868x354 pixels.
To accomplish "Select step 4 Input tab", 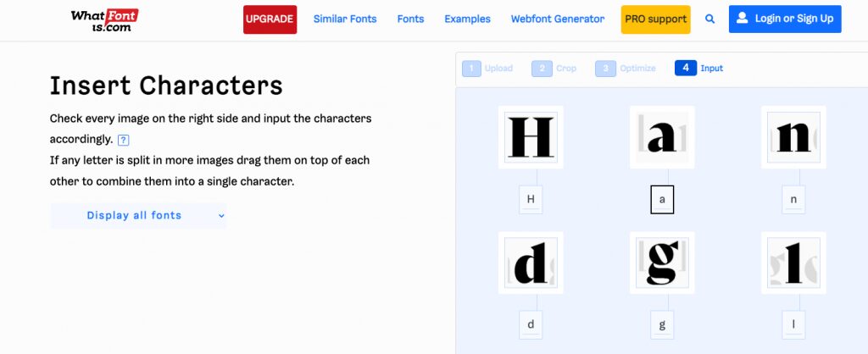I will pos(699,69).
